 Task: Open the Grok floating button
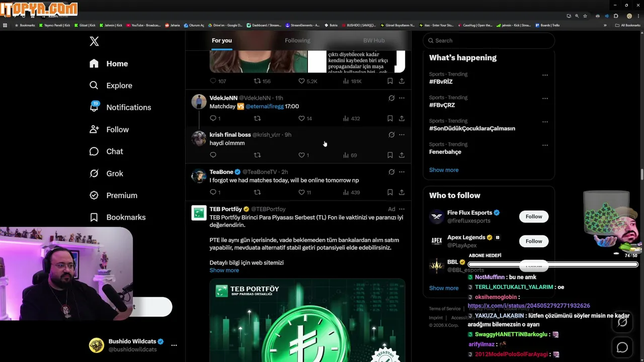[x=622, y=322]
